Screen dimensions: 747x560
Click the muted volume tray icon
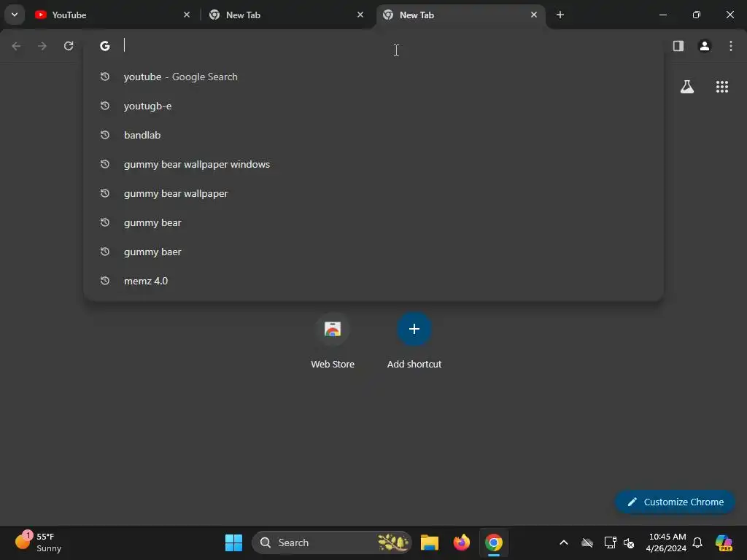pos(629,542)
